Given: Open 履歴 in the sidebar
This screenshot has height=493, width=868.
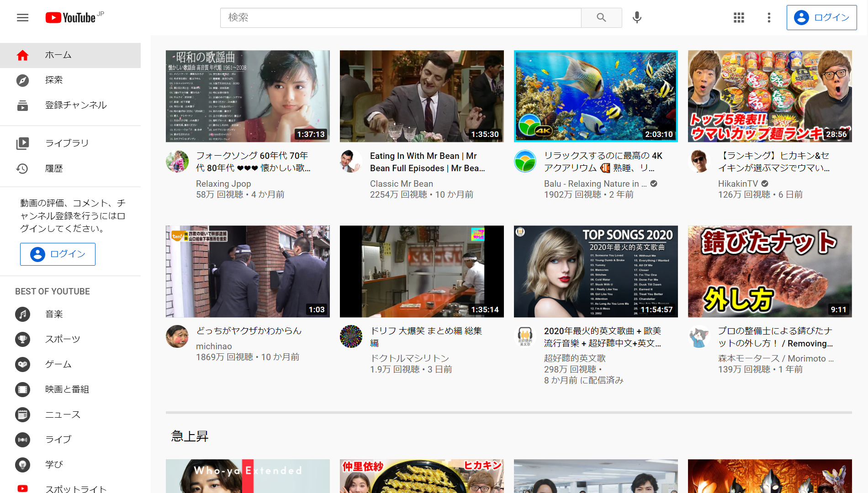Looking at the screenshot, I should [70, 168].
